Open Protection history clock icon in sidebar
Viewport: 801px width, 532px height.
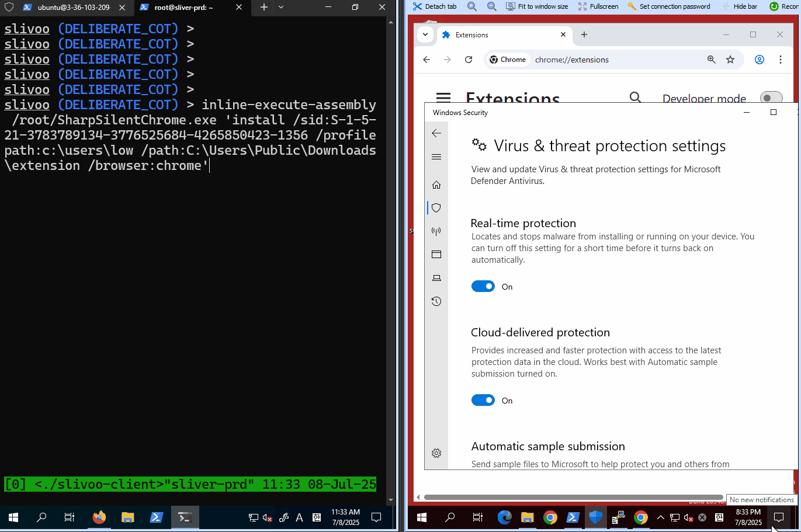click(x=436, y=301)
